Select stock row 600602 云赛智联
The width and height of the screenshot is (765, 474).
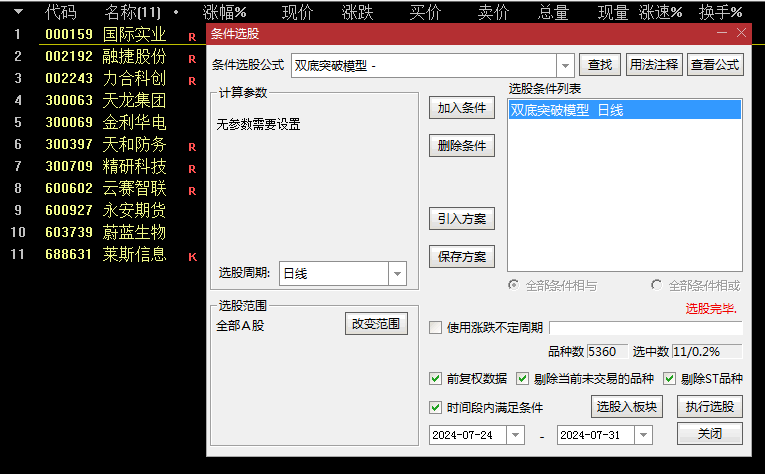[105, 188]
